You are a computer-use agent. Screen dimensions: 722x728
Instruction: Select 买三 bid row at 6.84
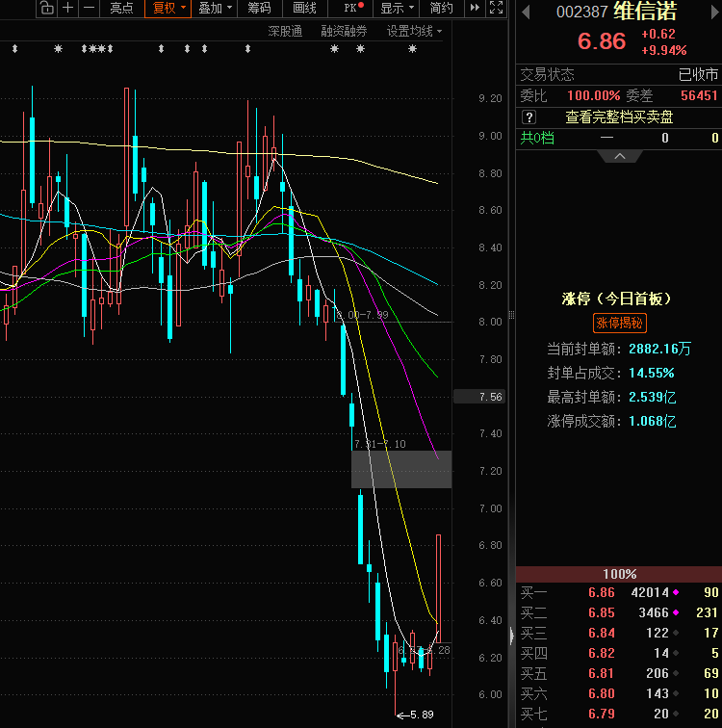point(619,633)
